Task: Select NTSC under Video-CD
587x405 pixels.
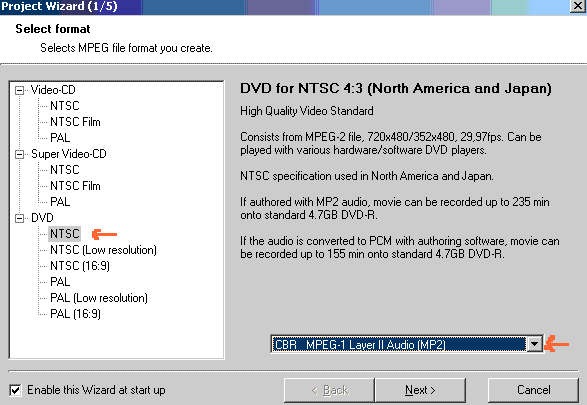Action: 65,106
